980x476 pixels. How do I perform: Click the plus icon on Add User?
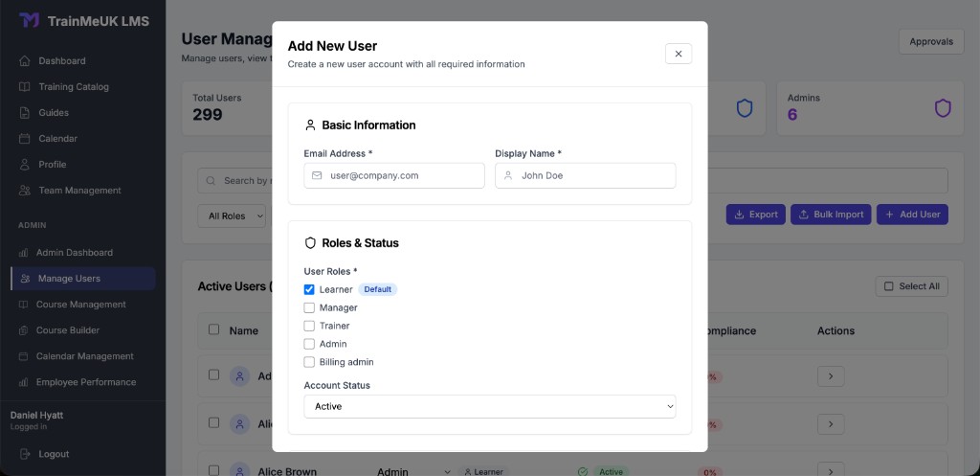[889, 215]
